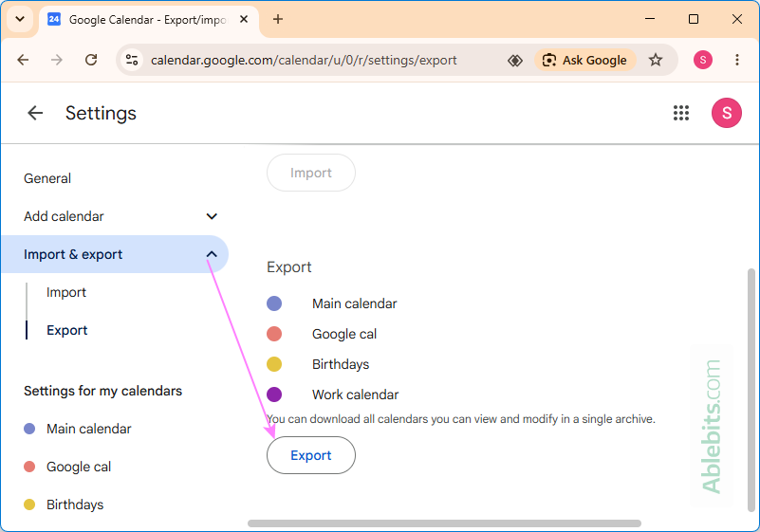The image size is (760, 532).
Task: Go forward in browser history
Action: 57,60
